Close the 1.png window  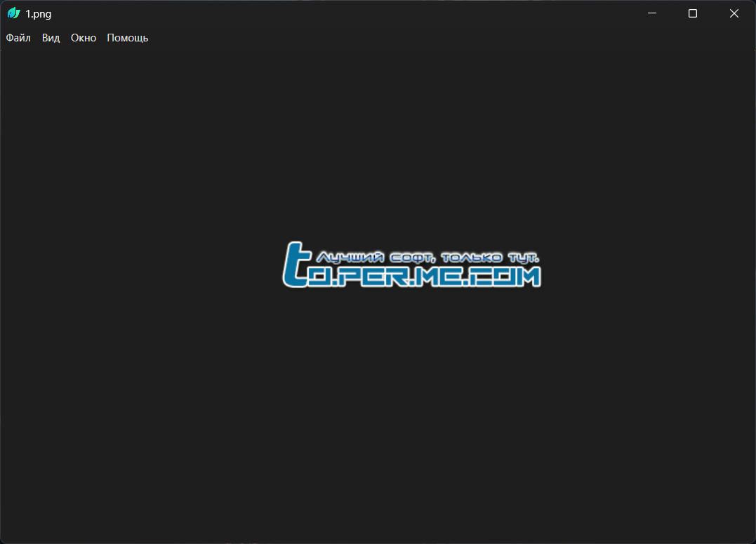tap(734, 13)
